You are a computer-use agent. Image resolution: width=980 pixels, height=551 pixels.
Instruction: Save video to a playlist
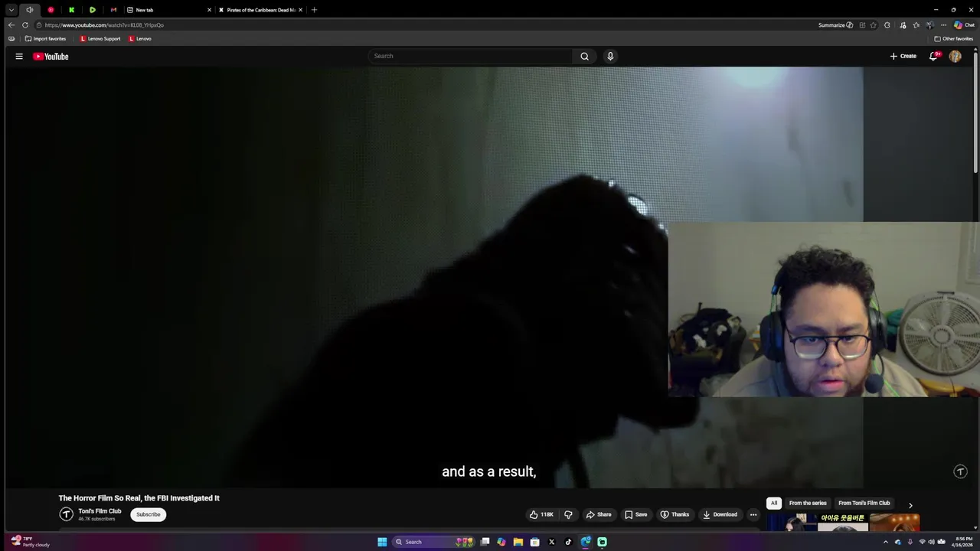tap(635, 514)
